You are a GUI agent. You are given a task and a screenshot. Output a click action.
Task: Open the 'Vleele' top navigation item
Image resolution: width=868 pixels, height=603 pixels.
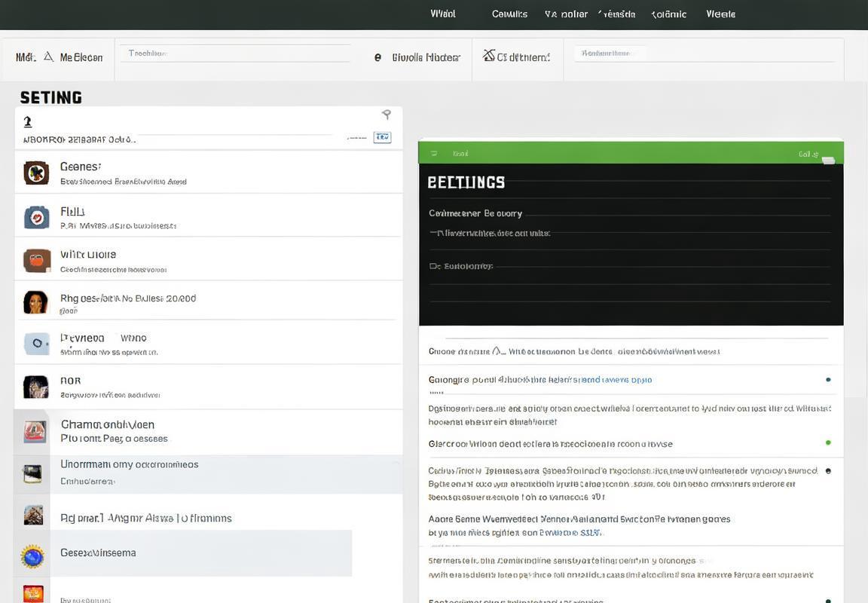[721, 14]
